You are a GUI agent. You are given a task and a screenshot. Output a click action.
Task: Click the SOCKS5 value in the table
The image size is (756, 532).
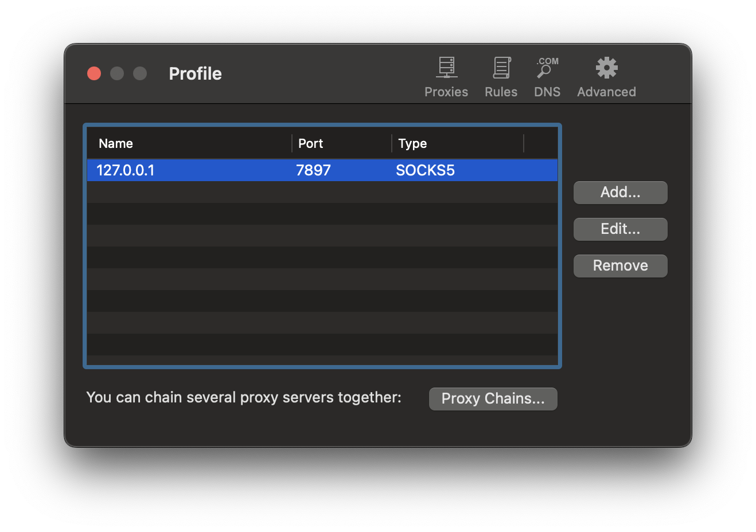[425, 170]
